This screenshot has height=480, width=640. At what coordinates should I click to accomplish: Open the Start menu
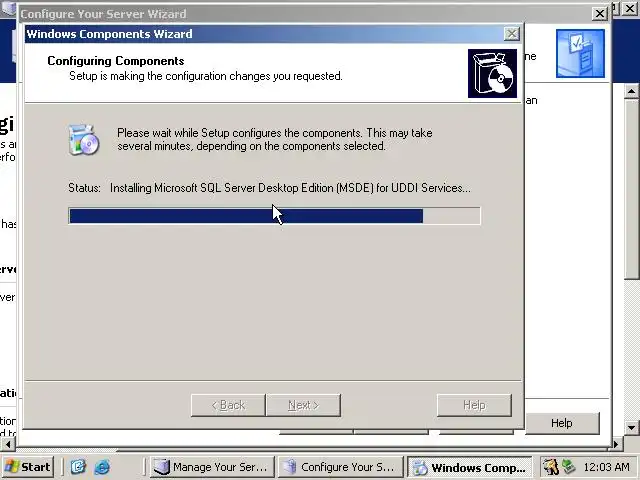point(28,467)
